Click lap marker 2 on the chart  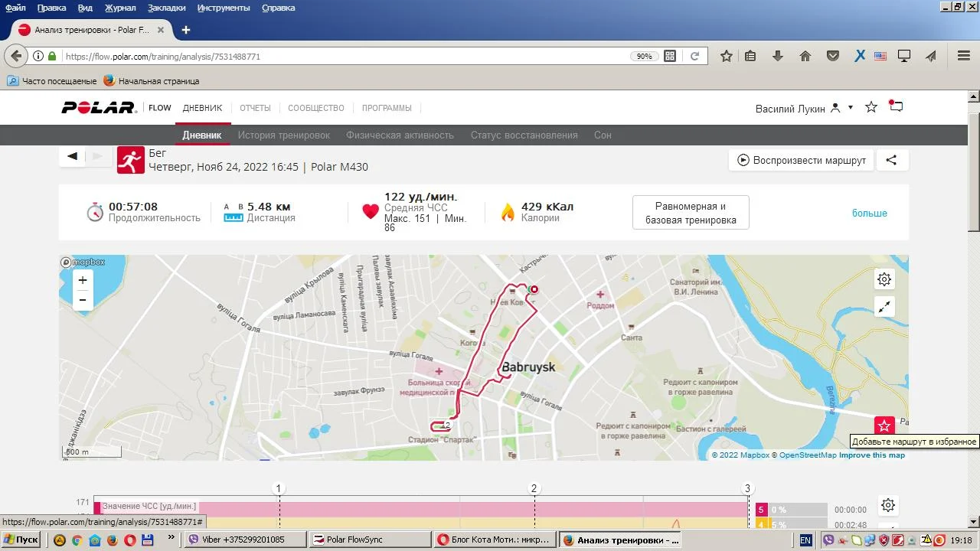point(534,488)
